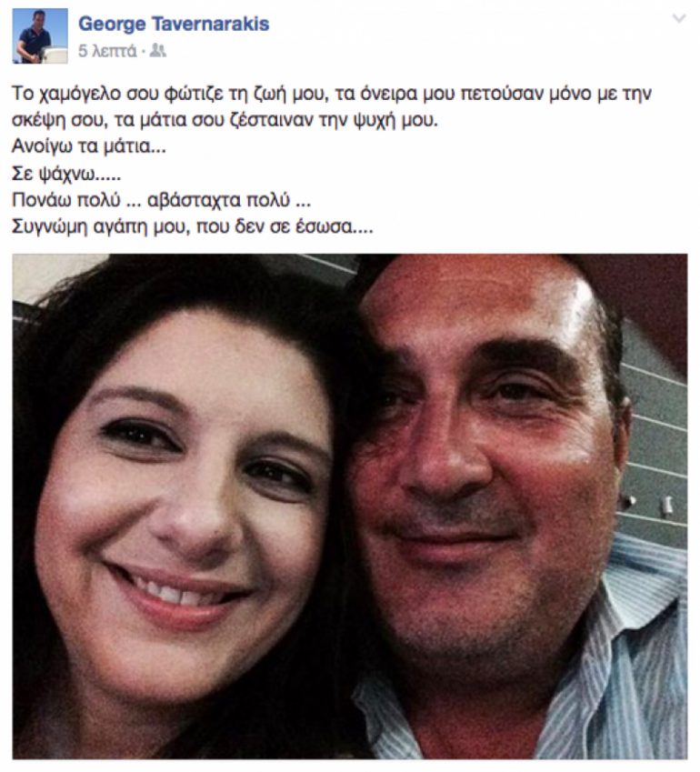Viewport: 700px width, 772px height.
Task: Visit the George Tavernarakis profile name link
Action: point(174,24)
